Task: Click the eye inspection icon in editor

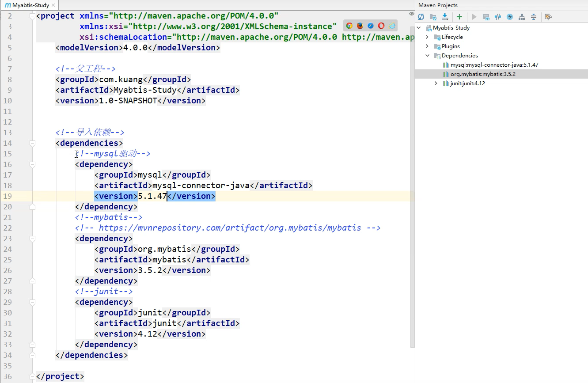Action: coord(412,14)
